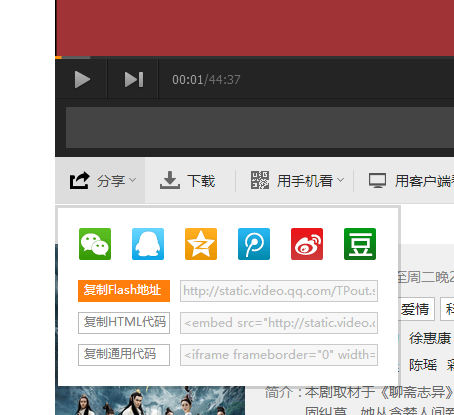Share the video via the QQ penguin icon
This screenshot has width=454, height=415.
pos(148,244)
